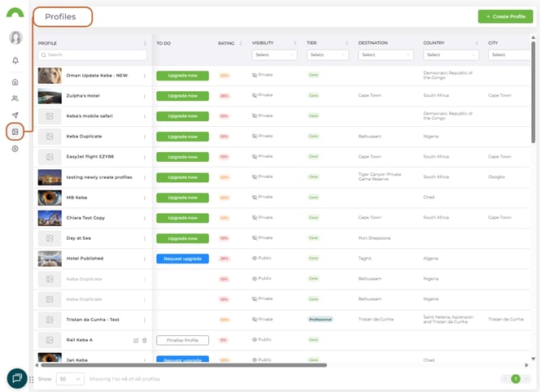Open the user avatar in sidebar
Viewport: 545px width, 392px height.
click(x=15, y=37)
